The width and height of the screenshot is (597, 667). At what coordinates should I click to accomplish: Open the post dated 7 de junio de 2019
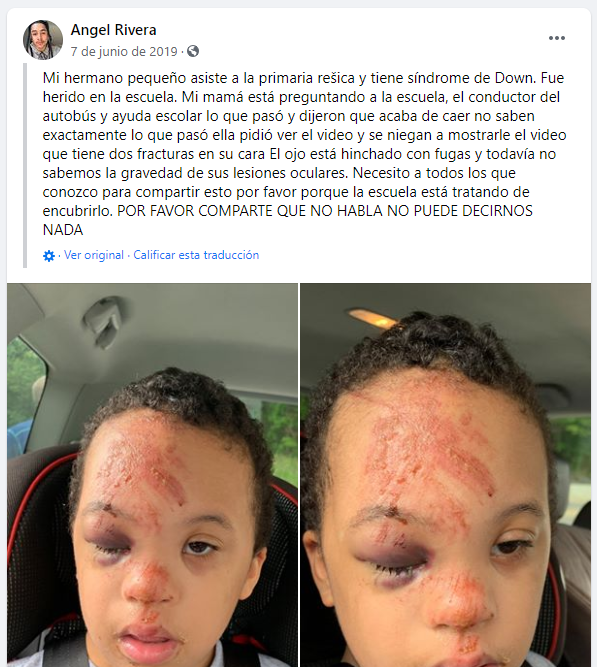click(x=124, y=51)
